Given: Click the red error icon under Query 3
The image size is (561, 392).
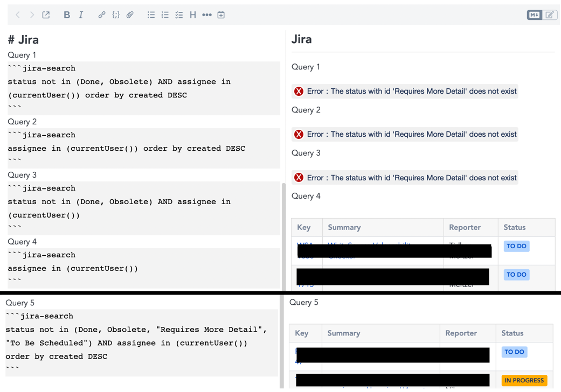Looking at the screenshot, I should [x=299, y=178].
